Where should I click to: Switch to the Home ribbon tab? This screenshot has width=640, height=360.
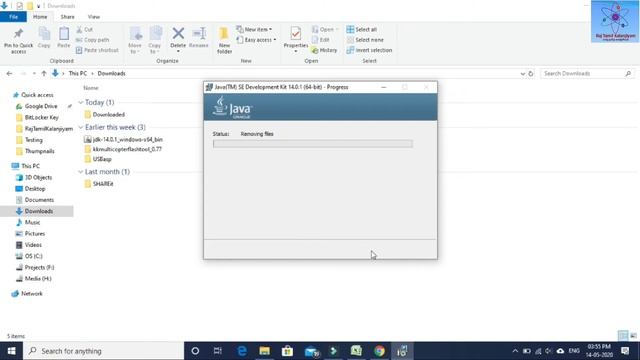pos(40,17)
